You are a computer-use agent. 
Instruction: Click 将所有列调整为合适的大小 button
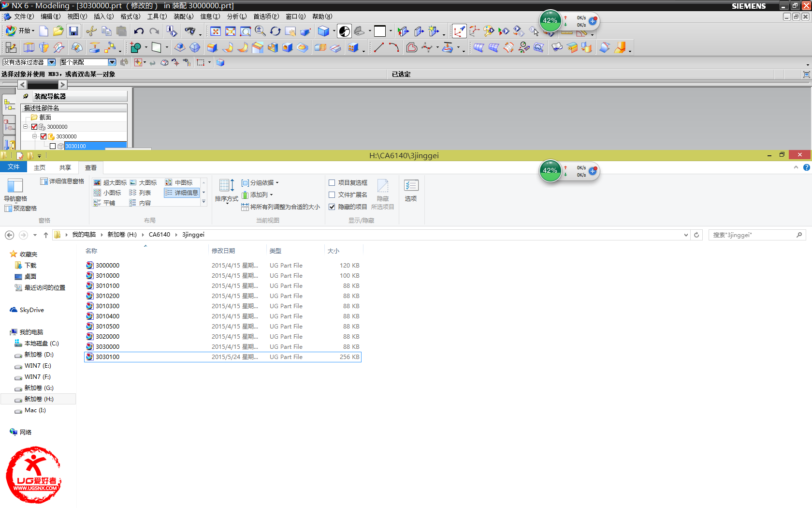[x=281, y=207]
